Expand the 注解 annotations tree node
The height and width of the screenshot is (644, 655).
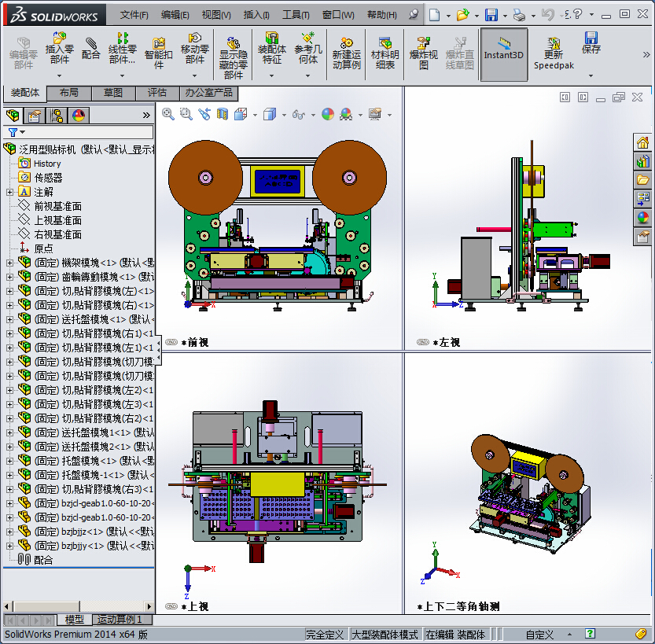[x=9, y=192]
